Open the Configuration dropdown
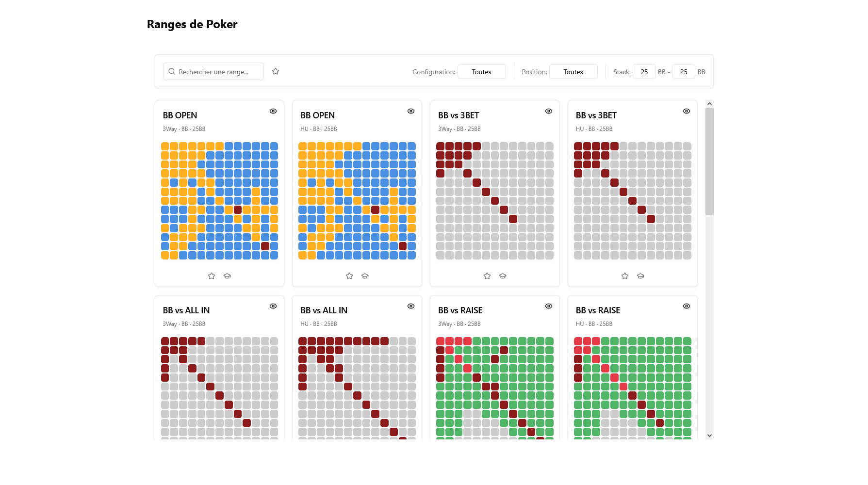 (481, 72)
